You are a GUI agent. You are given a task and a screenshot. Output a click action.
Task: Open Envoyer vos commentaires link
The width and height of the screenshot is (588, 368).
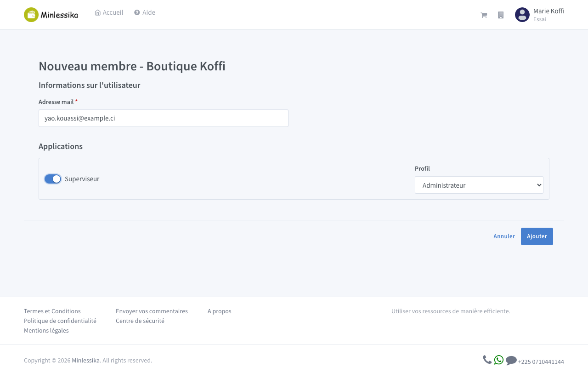tap(152, 311)
